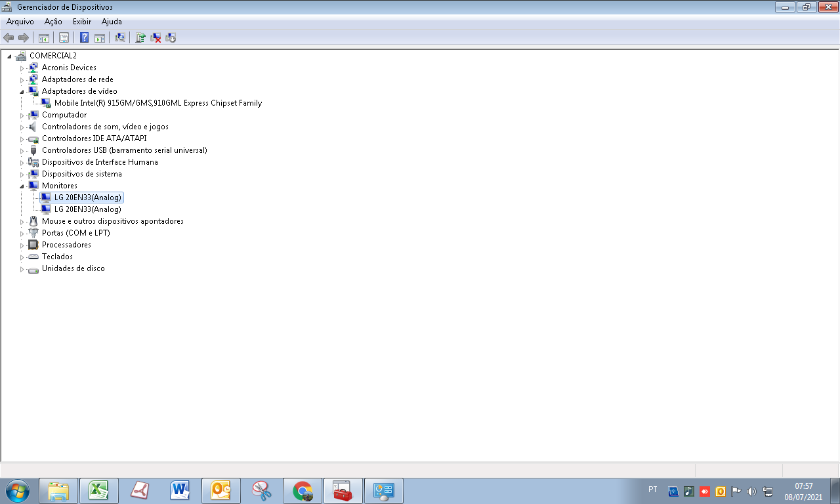Click the Adaptadores de vídeo label

79,91
